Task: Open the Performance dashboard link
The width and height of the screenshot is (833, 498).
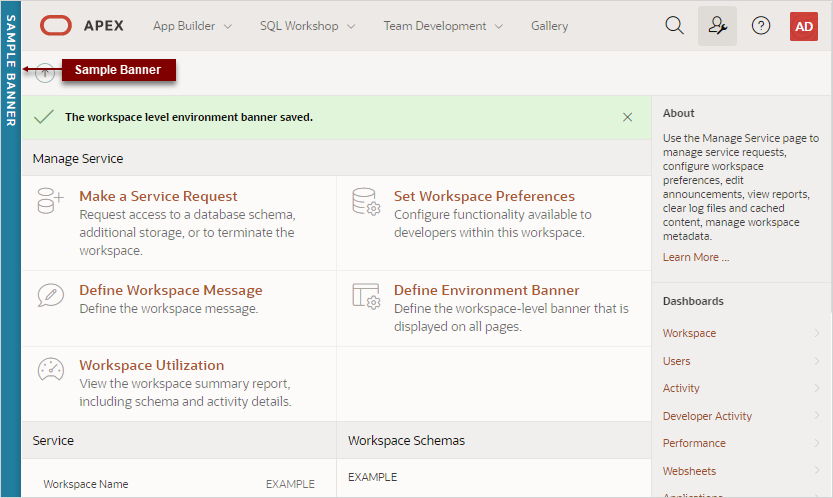Action: tap(694, 443)
